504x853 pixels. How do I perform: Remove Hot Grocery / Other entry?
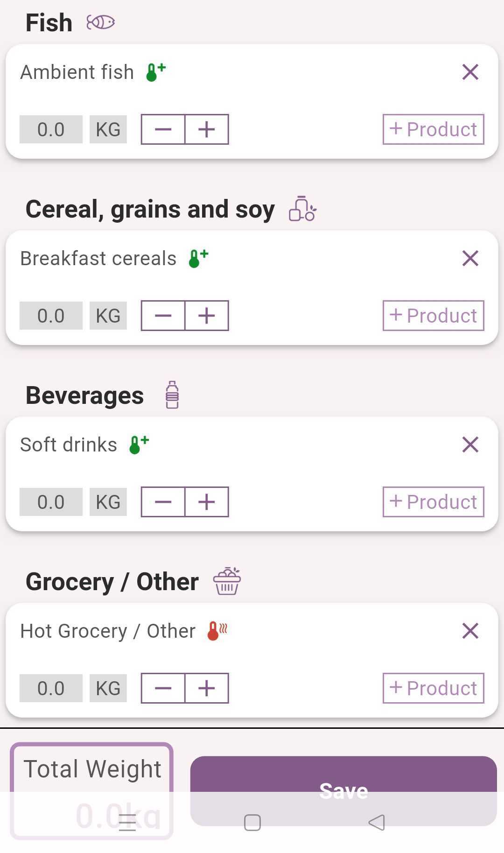click(470, 631)
